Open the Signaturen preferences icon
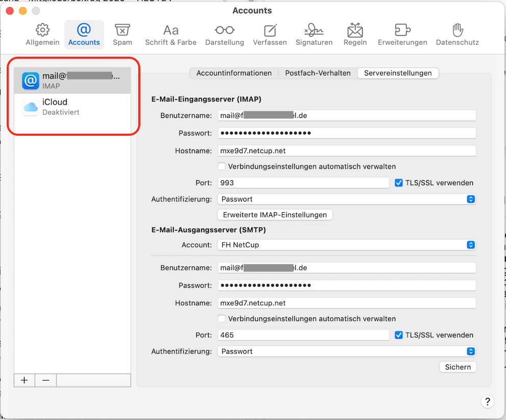 pyautogui.click(x=314, y=35)
